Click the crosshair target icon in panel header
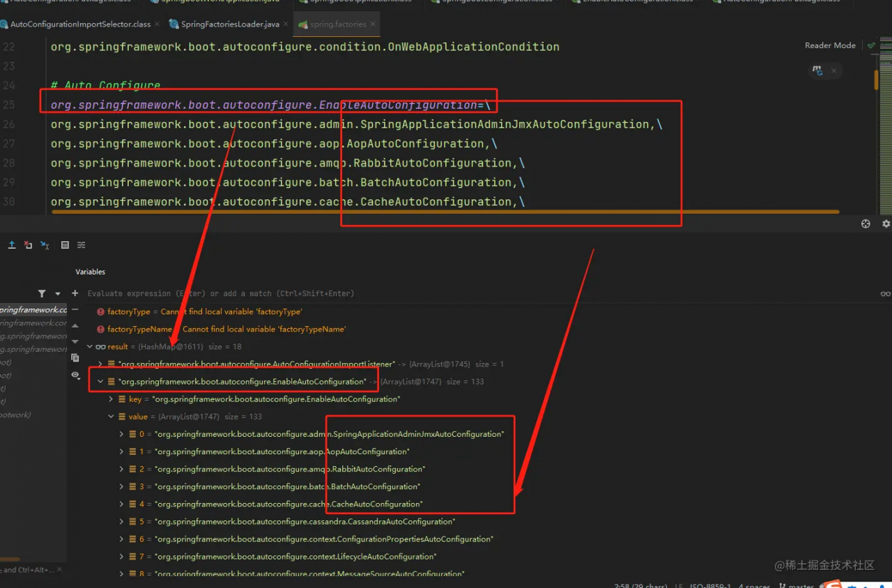This screenshot has height=588, width=892. tap(866, 224)
